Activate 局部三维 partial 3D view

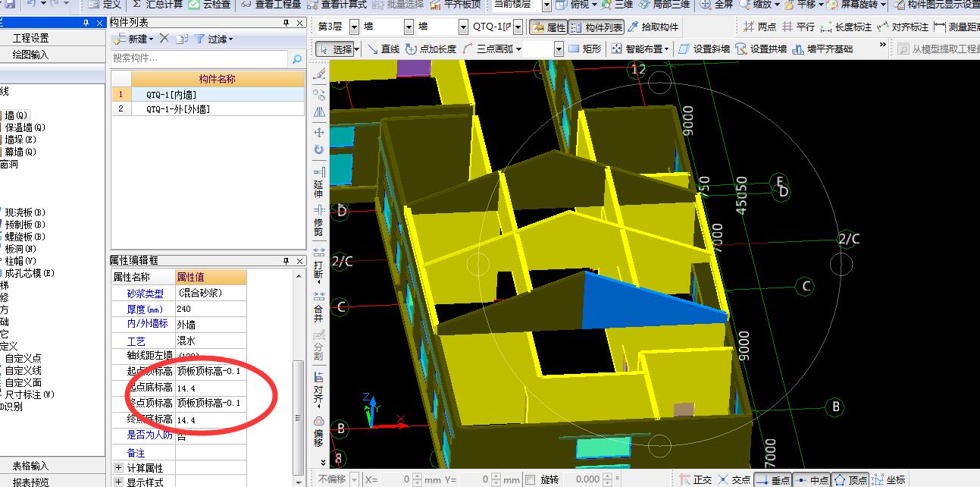664,5
